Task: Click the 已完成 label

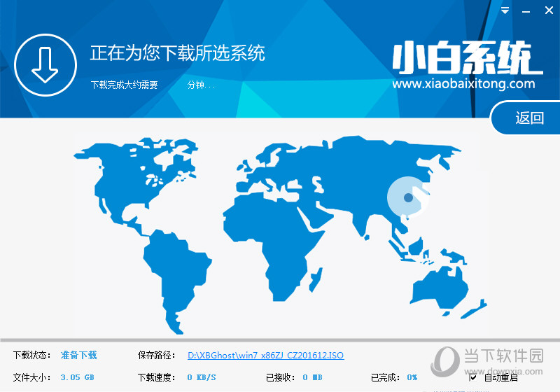Action: coord(386,377)
